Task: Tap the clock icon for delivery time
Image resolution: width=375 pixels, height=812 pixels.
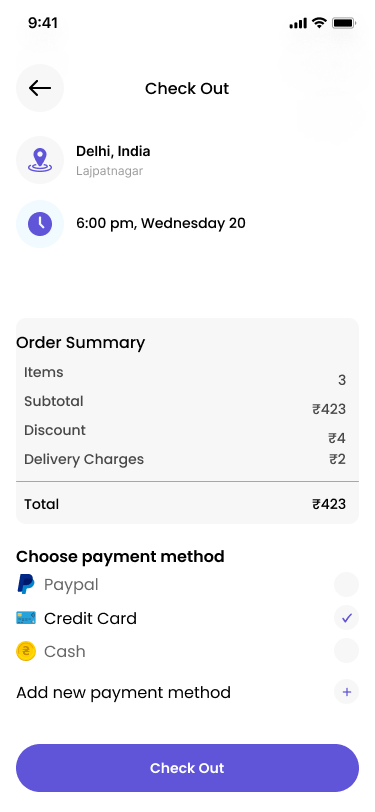Action: (40, 224)
